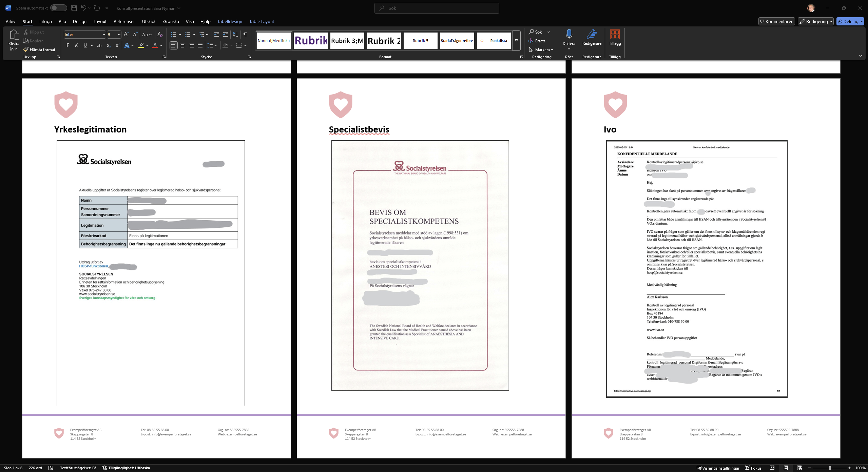Expand the styles gallery more arrow

(516, 41)
